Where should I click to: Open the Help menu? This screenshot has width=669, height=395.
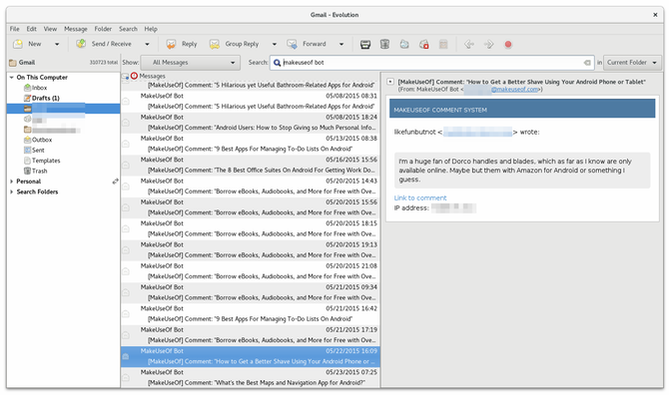pos(151,29)
